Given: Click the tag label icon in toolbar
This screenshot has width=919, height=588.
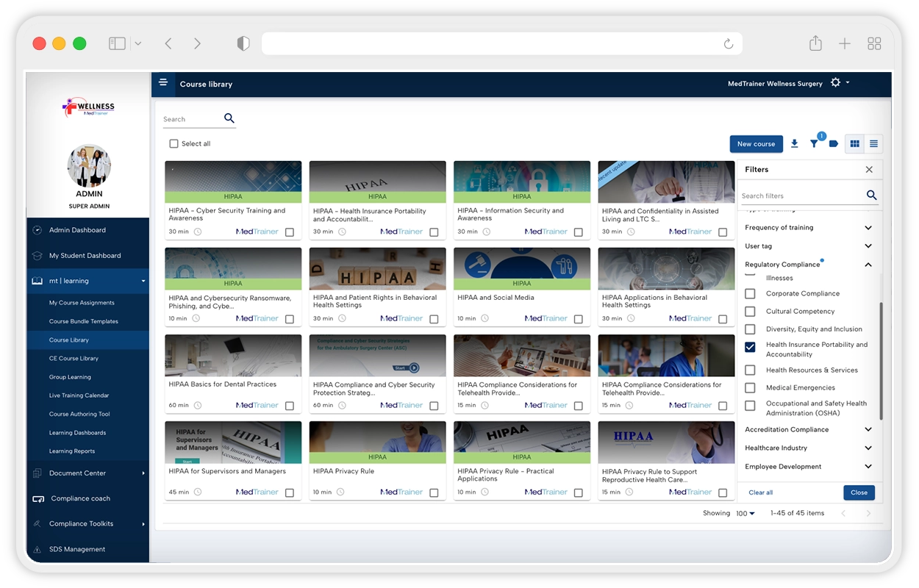Looking at the screenshot, I should tap(833, 144).
